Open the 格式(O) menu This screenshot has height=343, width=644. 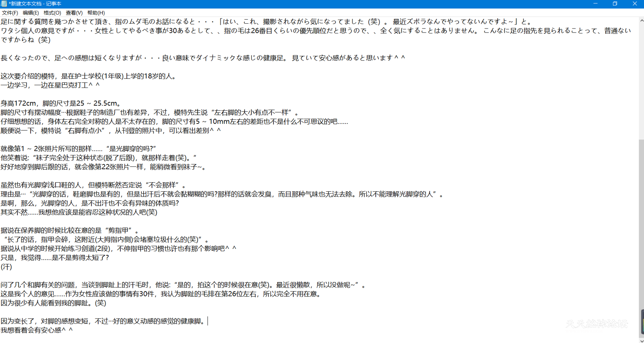[52, 13]
